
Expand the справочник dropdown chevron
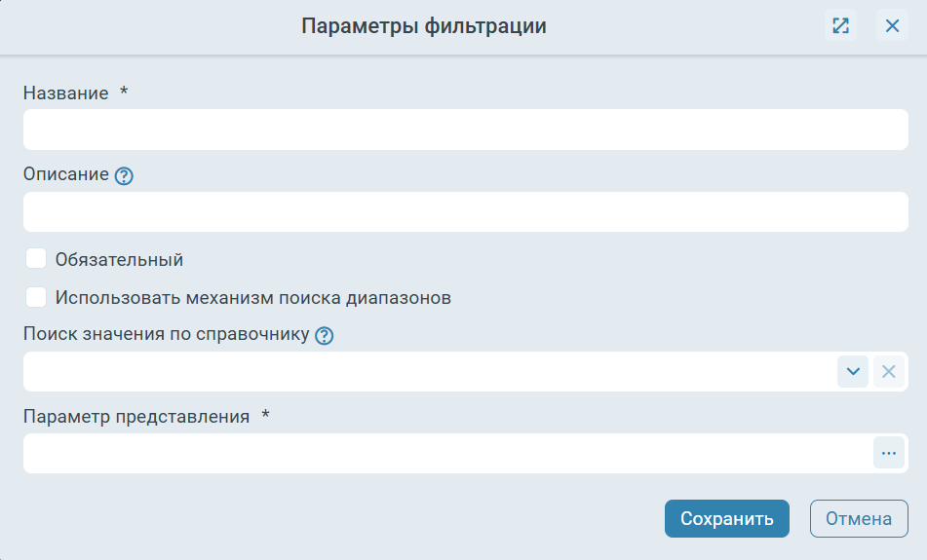[853, 372]
